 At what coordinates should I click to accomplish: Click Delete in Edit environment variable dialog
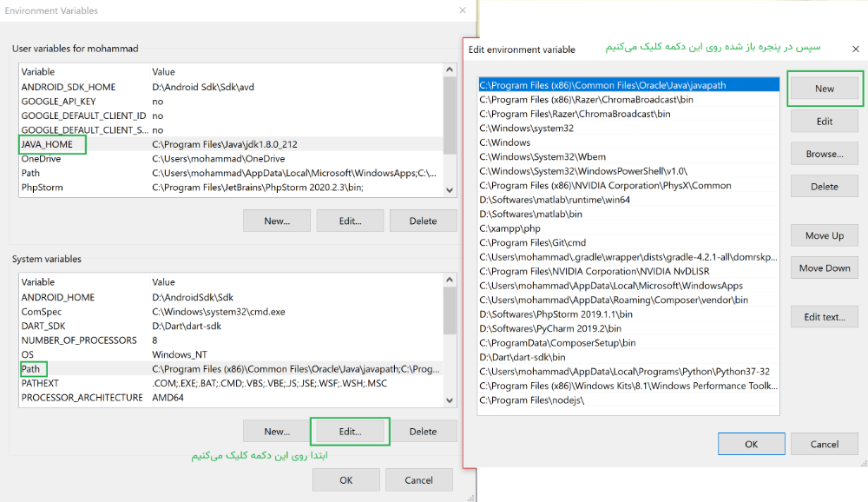point(825,187)
